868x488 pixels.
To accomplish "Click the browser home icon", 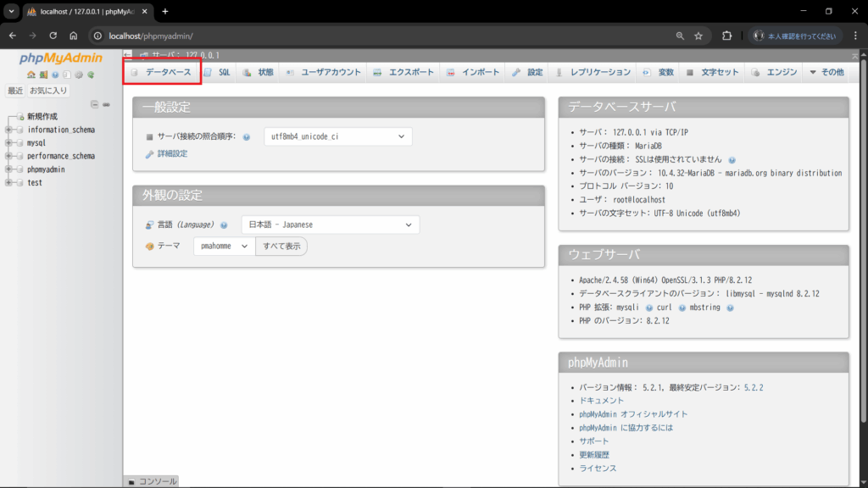I will click(x=74, y=36).
